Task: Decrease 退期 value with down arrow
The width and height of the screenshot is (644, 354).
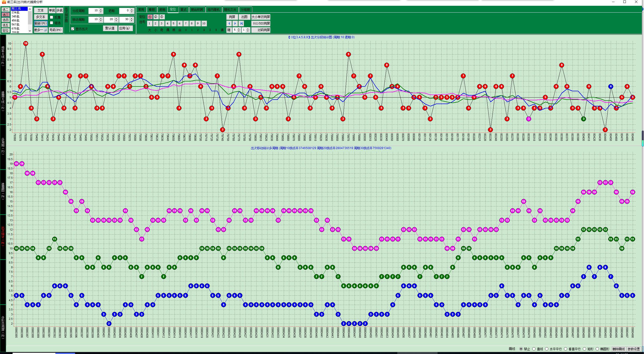Action: pos(132,12)
